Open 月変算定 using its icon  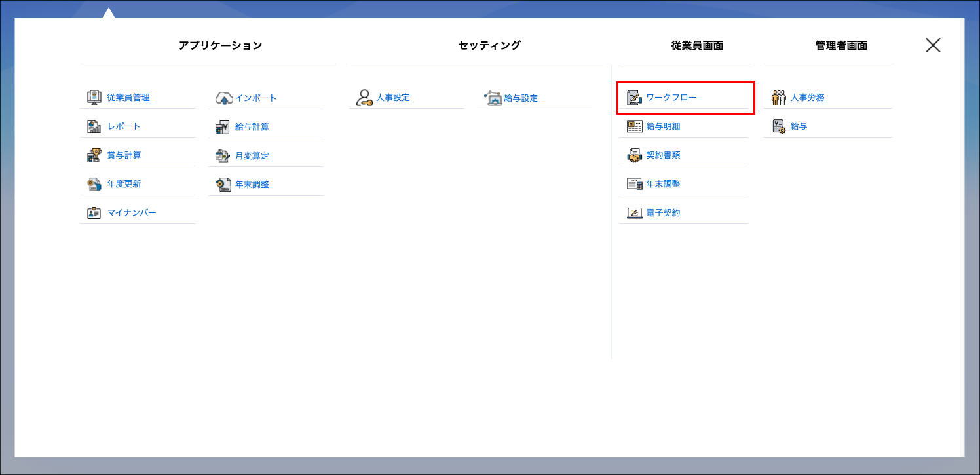[223, 155]
